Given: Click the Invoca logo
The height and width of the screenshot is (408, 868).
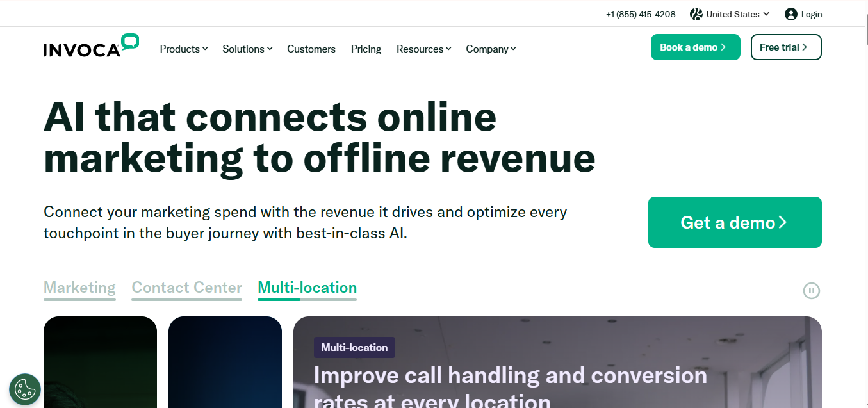Looking at the screenshot, I should point(91,46).
